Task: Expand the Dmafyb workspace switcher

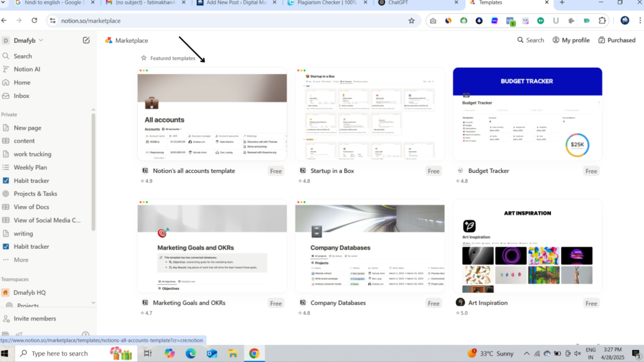Action: click(x=28, y=40)
